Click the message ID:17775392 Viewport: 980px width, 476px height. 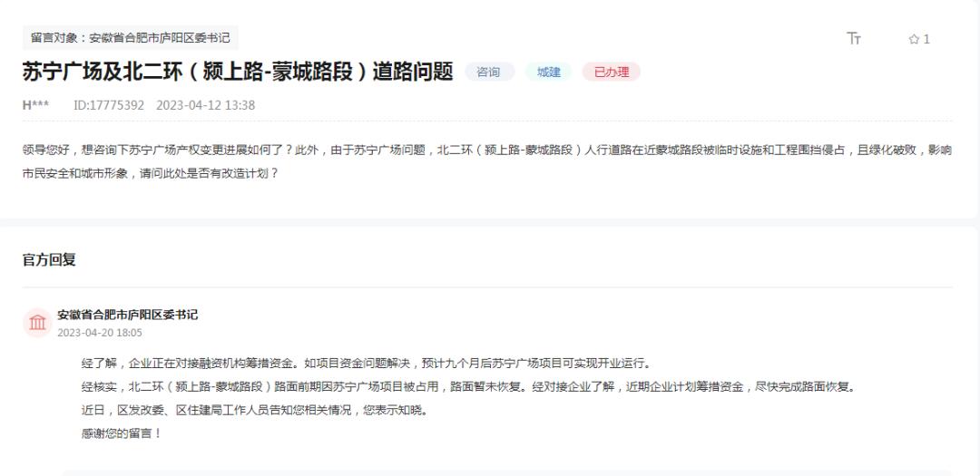coord(109,105)
